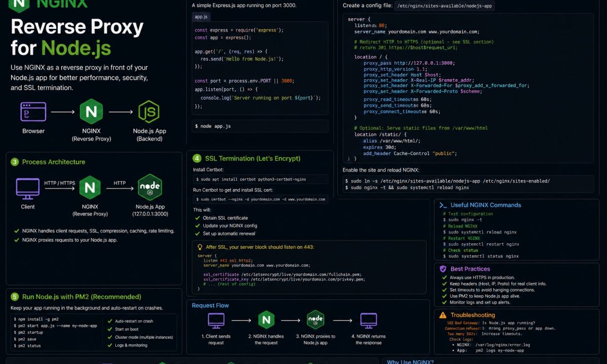This screenshot has width=607, height=364.
Task: Click the checkmark beside 'Logs & monitoring'
Action: [x=110, y=345]
